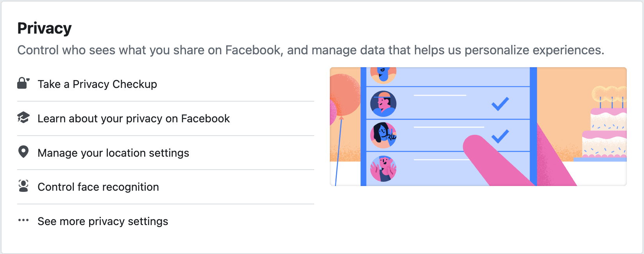Click the Privacy section heading

coord(45,29)
